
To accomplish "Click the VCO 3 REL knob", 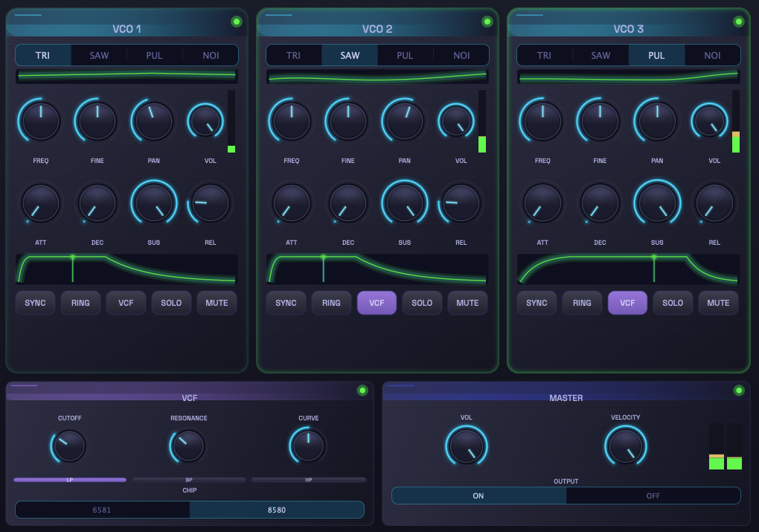I will 714,203.
